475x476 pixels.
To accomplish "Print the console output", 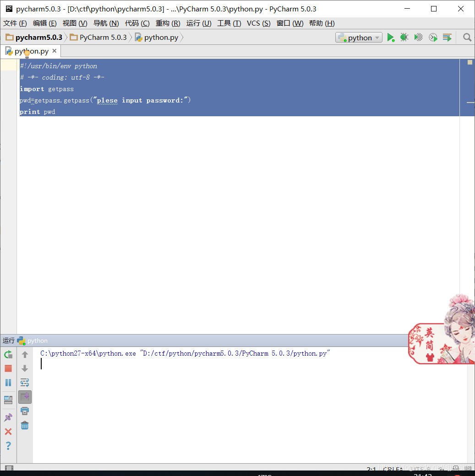I will pos(25,411).
